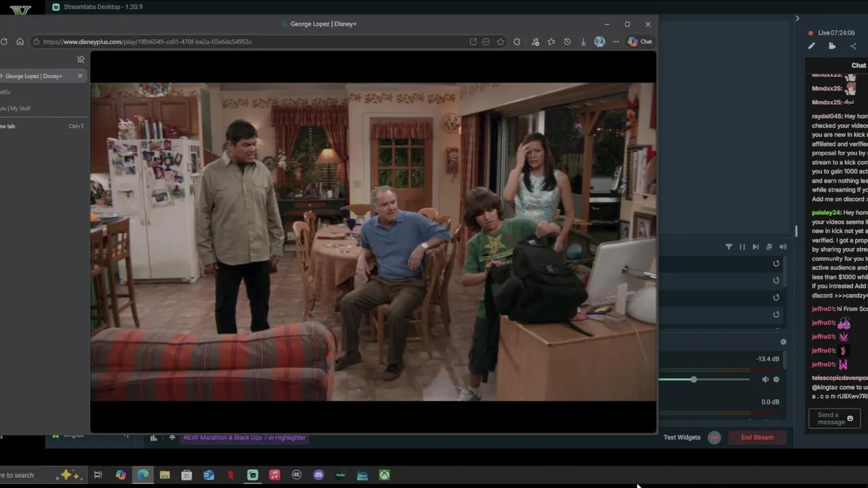Open File Explorer from the taskbar
868x488 pixels.
[x=165, y=475]
